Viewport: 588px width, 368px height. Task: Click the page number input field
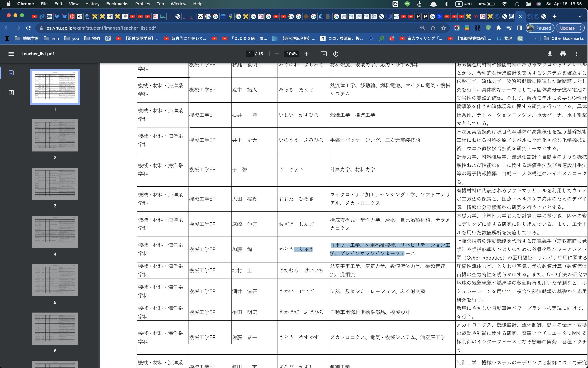pos(250,54)
